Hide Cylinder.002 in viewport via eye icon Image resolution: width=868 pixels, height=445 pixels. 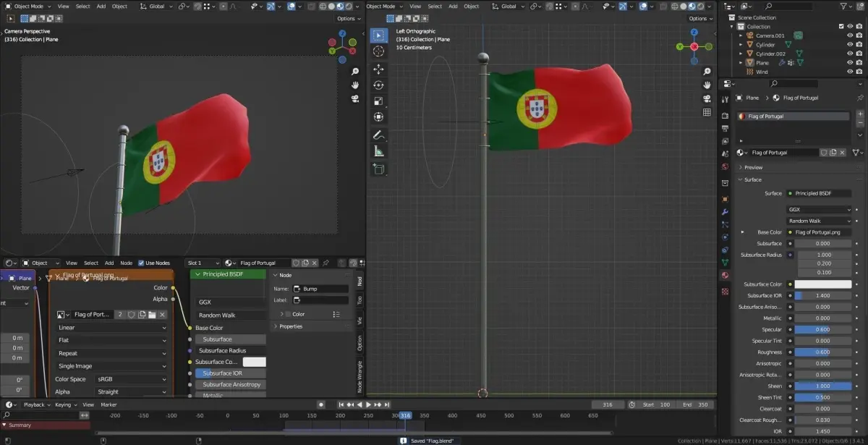[850, 54]
